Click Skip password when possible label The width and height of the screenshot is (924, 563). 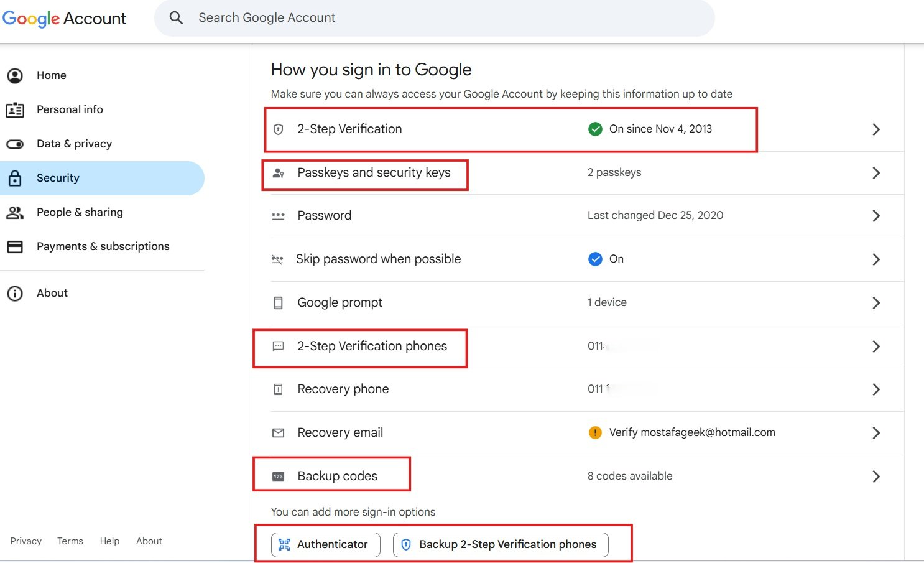379,259
